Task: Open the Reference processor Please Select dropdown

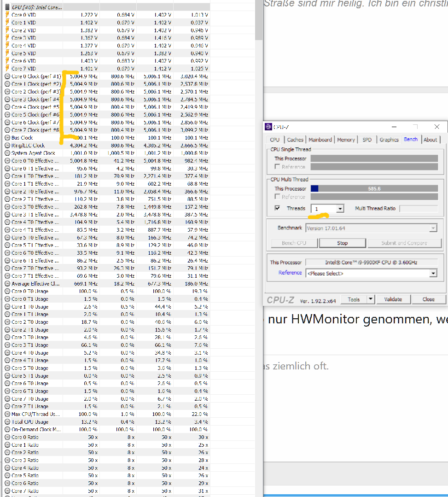Action: click(x=433, y=273)
